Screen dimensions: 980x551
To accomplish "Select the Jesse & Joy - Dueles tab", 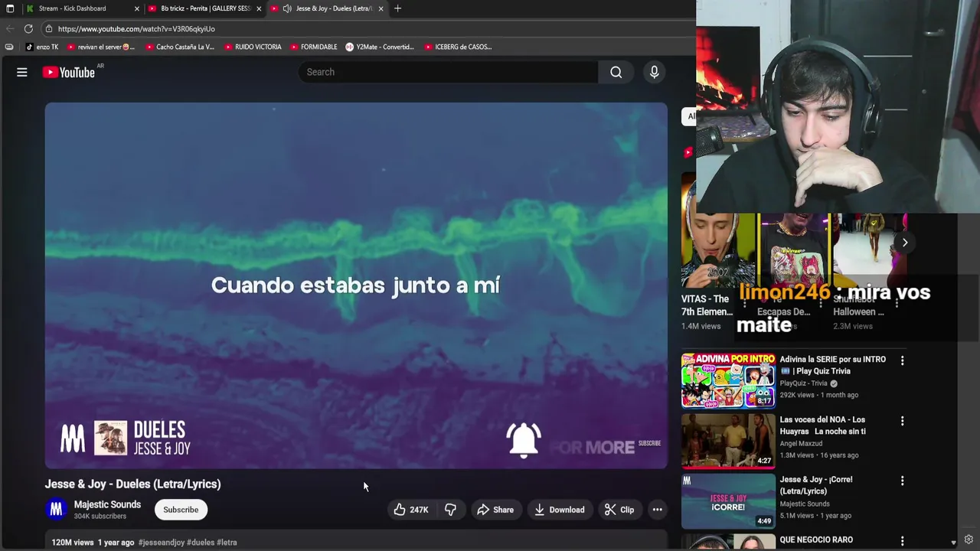I will (335, 8).
